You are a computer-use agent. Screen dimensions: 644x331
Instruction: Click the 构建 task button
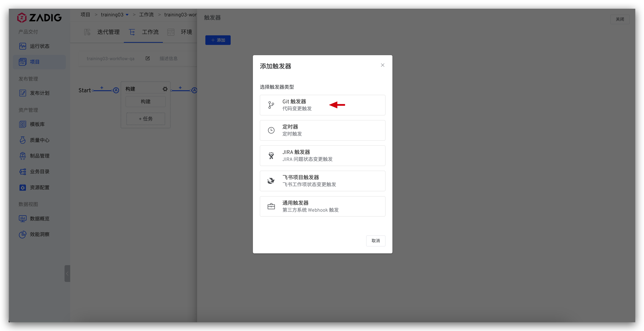pyautogui.click(x=145, y=101)
